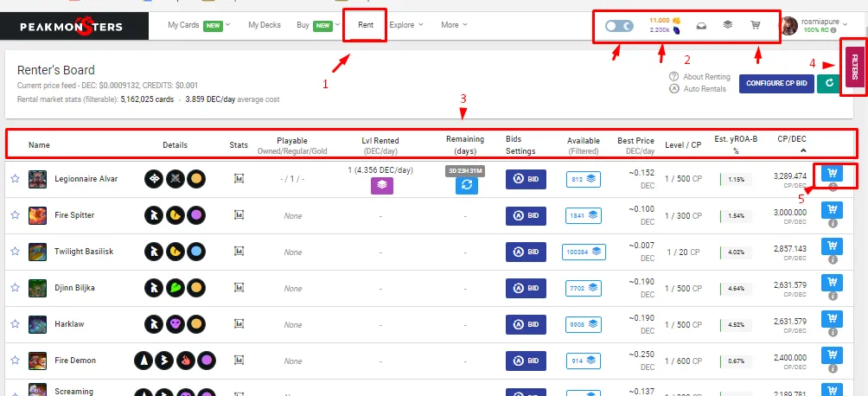The height and width of the screenshot is (396, 868).
Task: Click the card stack icon in header
Action: point(728,25)
